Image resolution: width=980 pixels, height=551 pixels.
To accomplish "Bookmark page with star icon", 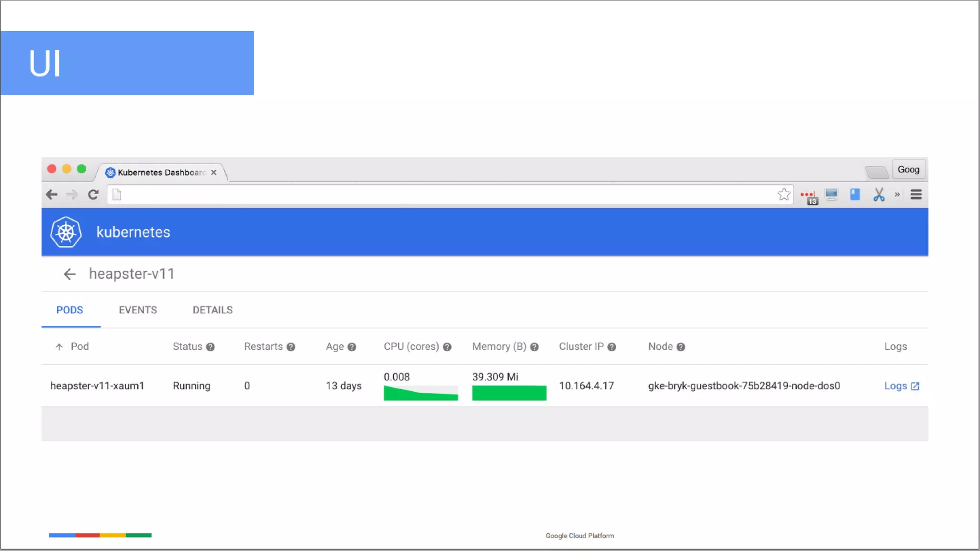I will point(783,194).
